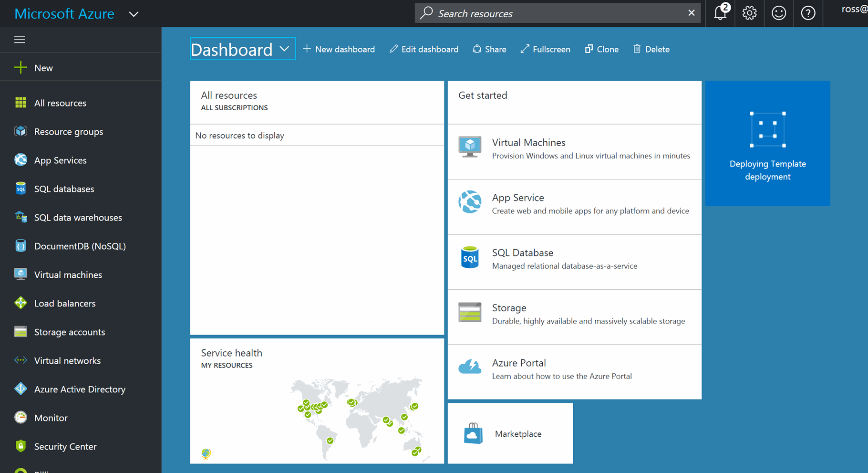Click Azure Portal cloud icon in Get started
The height and width of the screenshot is (473, 868).
click(470, 367)
